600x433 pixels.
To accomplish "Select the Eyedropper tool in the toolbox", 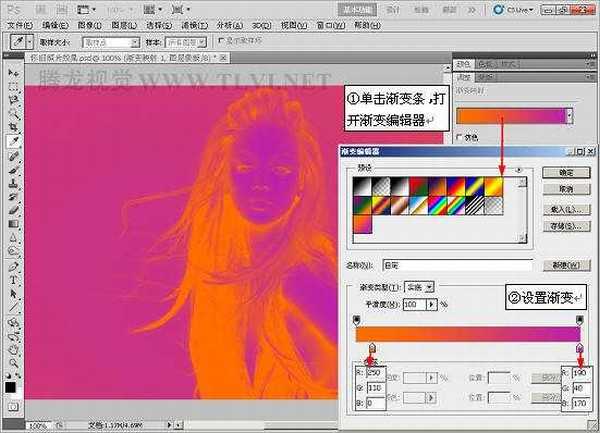I will pyautogui.click(x=13, y=141).
